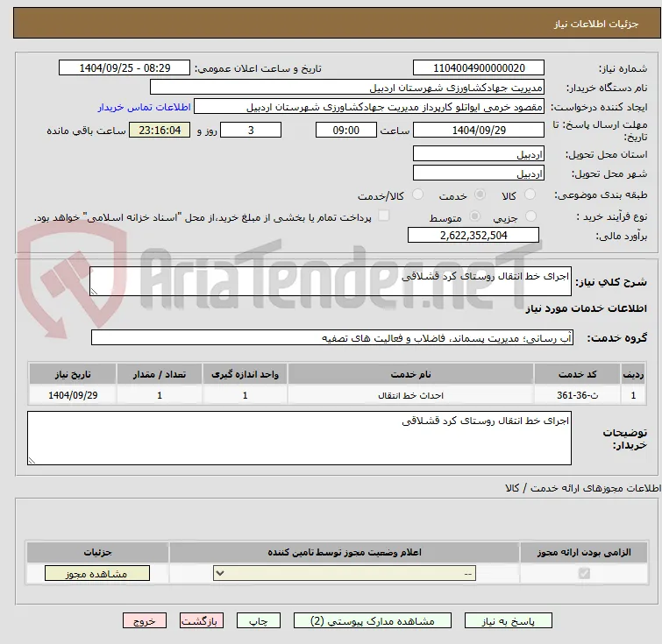Select the کالا/خدمت radio button
This screenshot has height=644, width=662.
click(417, 195)
